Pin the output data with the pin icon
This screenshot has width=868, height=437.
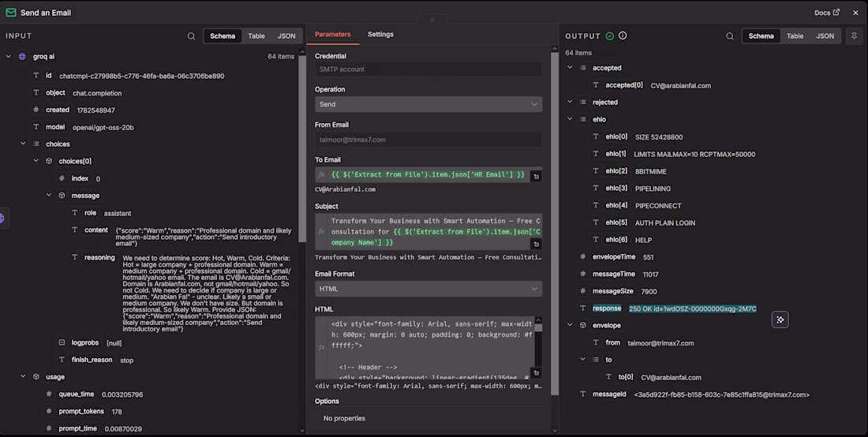point(854,36)
